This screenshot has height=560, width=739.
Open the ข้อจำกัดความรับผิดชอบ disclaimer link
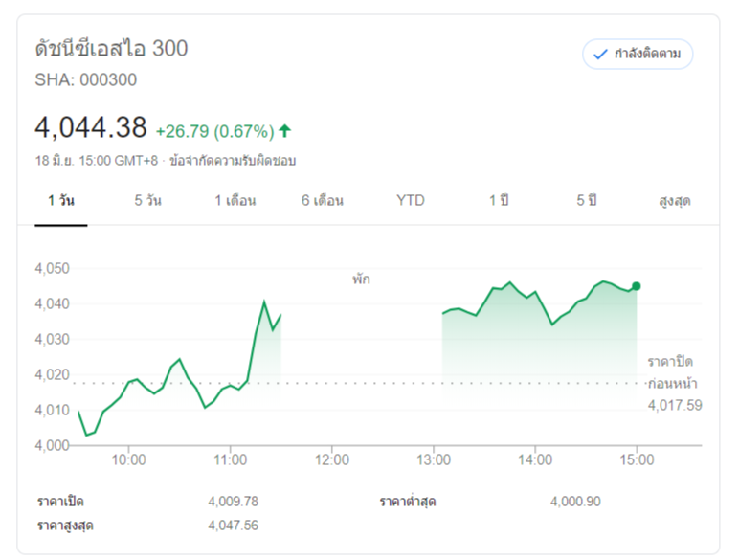(x=233, y=161)
